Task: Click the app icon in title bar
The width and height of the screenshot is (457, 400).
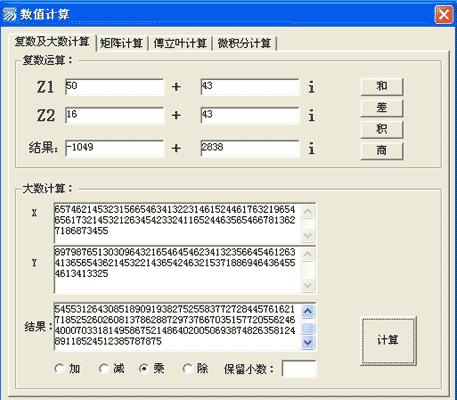Action: (x=10, y=14)
